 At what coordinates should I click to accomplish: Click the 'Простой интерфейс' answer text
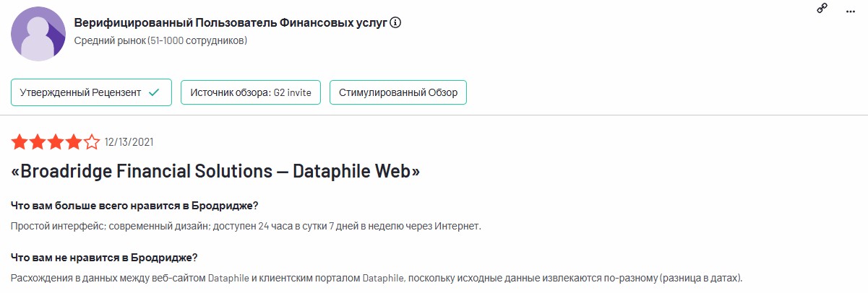[x=246, y=226]
